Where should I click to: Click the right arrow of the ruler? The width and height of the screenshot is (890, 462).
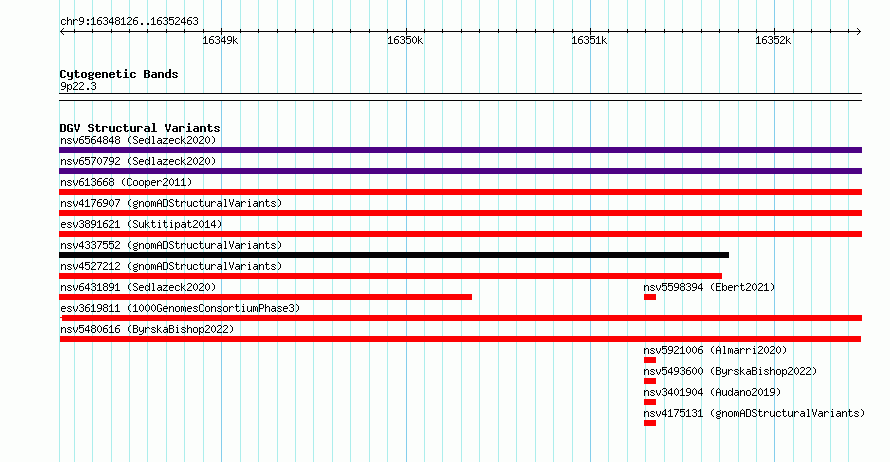point(859,32)
